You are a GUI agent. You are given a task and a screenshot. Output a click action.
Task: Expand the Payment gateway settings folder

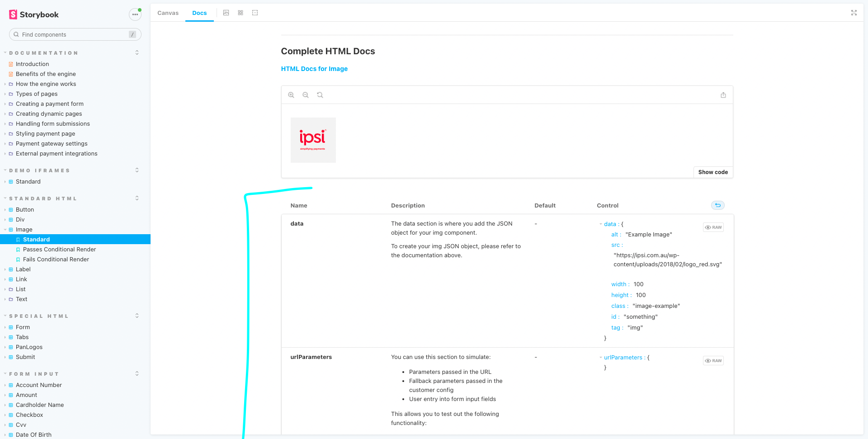point(52,144)
